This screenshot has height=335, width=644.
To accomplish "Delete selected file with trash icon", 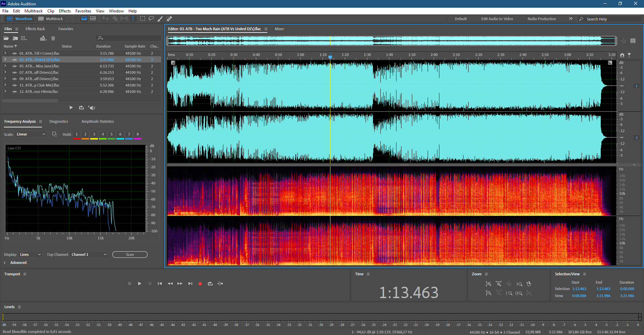I will (53, 38).
